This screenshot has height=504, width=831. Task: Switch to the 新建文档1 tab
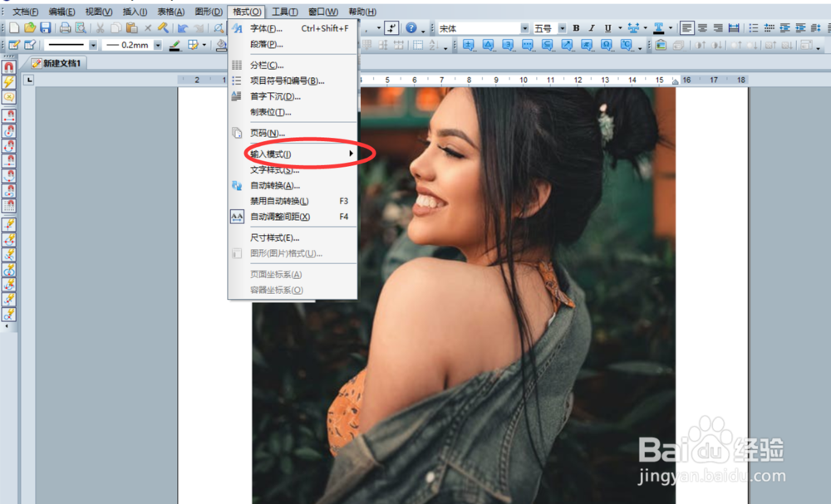point(57,63)
